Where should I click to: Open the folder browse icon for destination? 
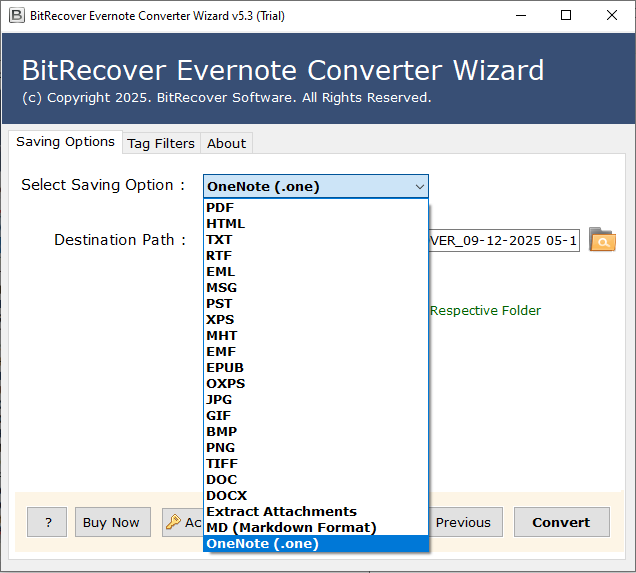pyautogui.click(x=602, y=240)
